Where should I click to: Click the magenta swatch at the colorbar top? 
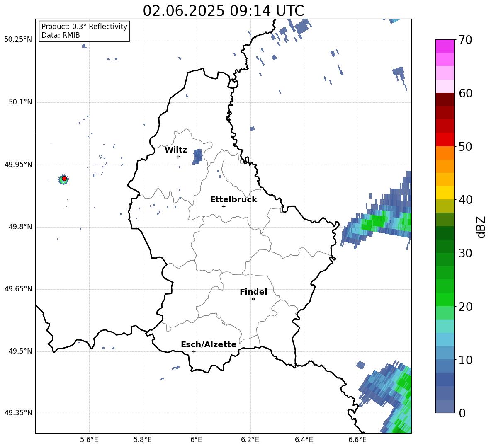coord(445,46)
